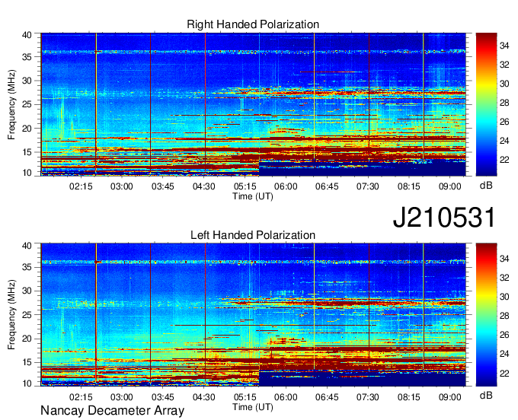Click "32" dB tick on Right Handed colorbar
Screen dimensions: 518x420
(x=504, y=65)
